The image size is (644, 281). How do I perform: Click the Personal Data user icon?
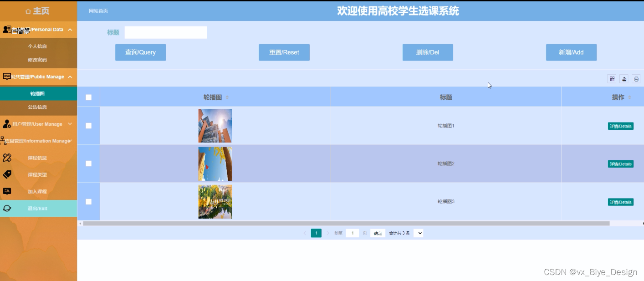pos(6,30)
